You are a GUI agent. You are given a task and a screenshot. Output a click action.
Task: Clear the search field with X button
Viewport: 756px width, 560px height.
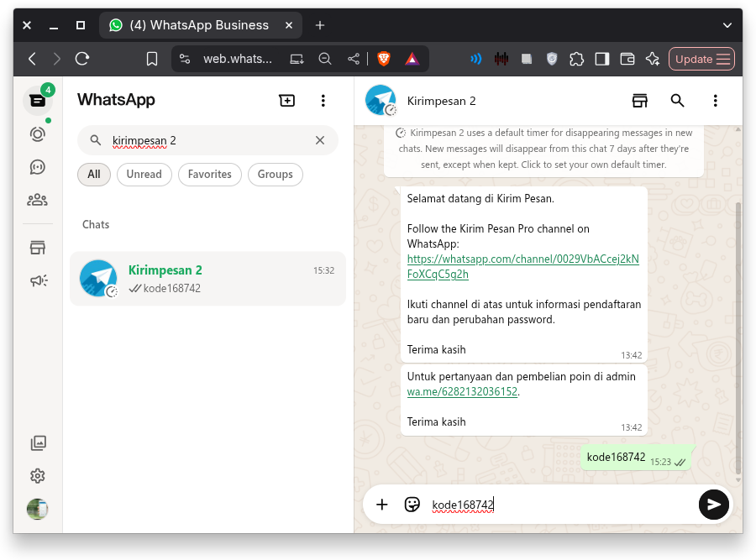(320, 140)
